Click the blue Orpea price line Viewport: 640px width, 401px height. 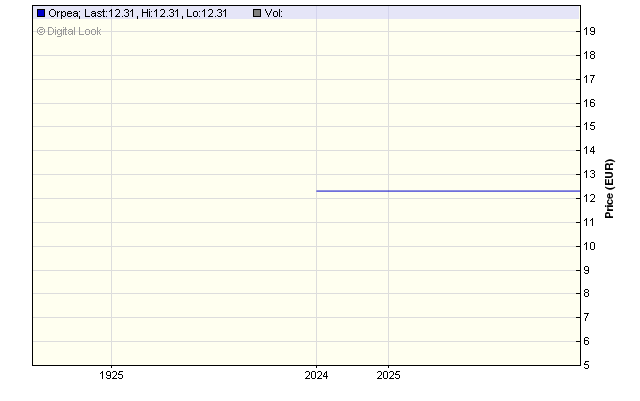click(448, 191)
